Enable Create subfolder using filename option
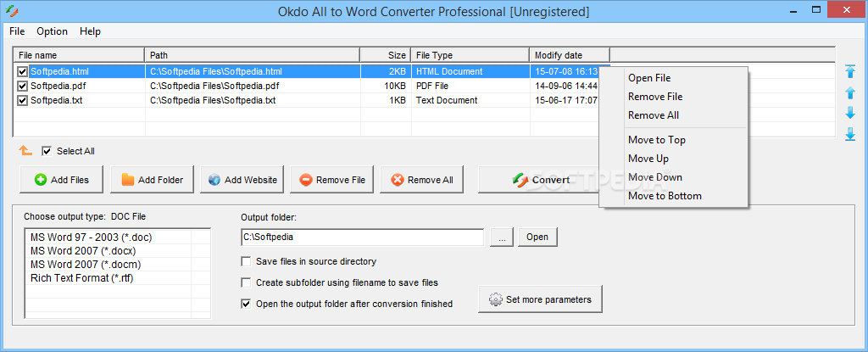This screenshot has width=868, height=352. 247,282
